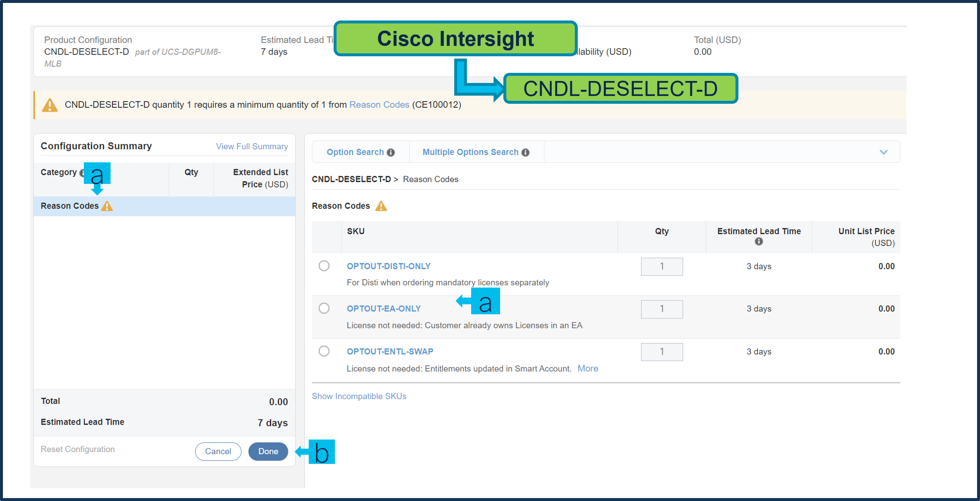Click the Cancel button
Image resolution: width=980 pixels, height=501 pixels.
[x=218, y=452]
